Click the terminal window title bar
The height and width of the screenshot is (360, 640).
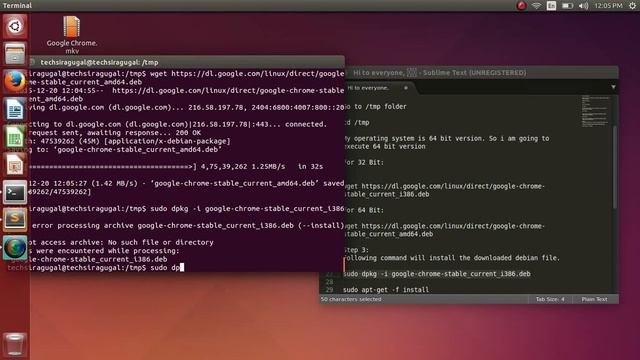point(187,62)
